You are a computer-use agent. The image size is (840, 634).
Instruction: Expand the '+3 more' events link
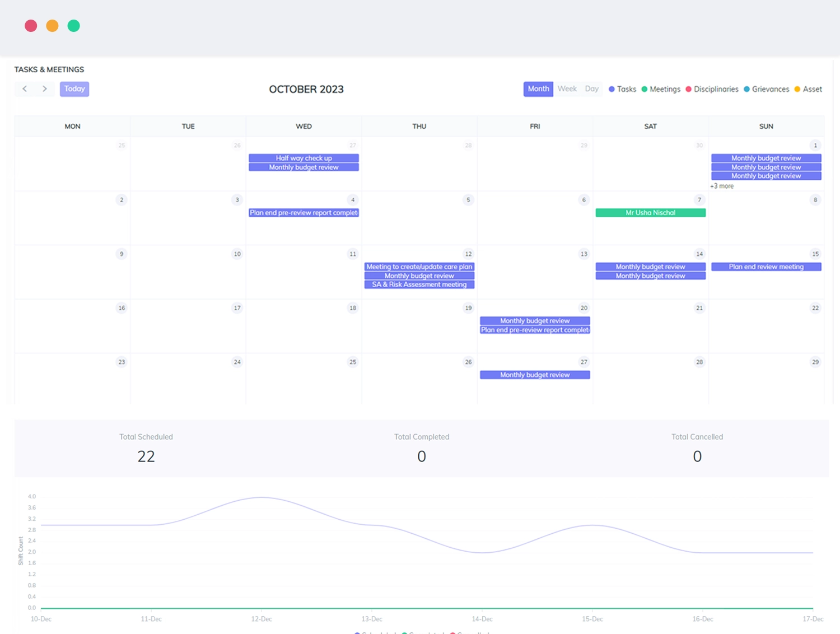[x=722, y=186]
